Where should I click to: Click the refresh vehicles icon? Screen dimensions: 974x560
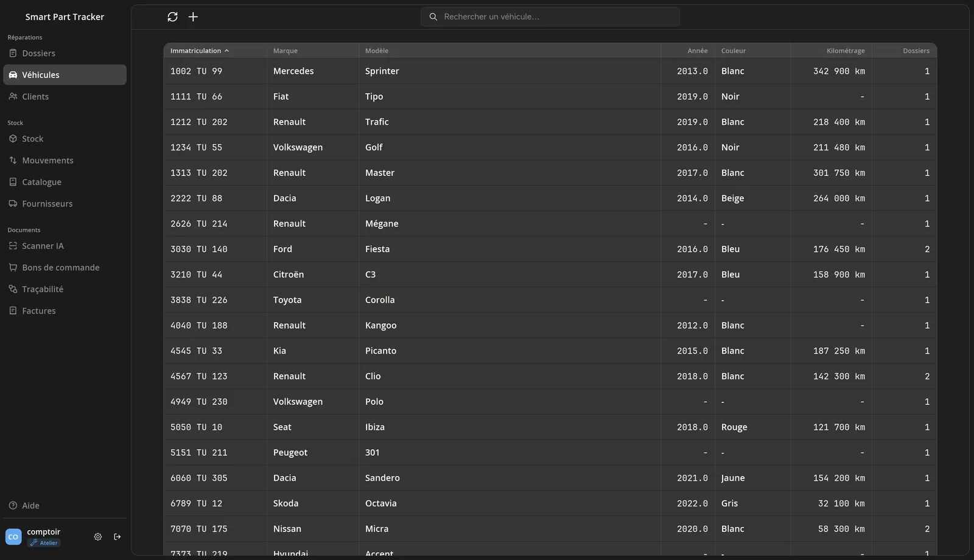click(172, 17)
